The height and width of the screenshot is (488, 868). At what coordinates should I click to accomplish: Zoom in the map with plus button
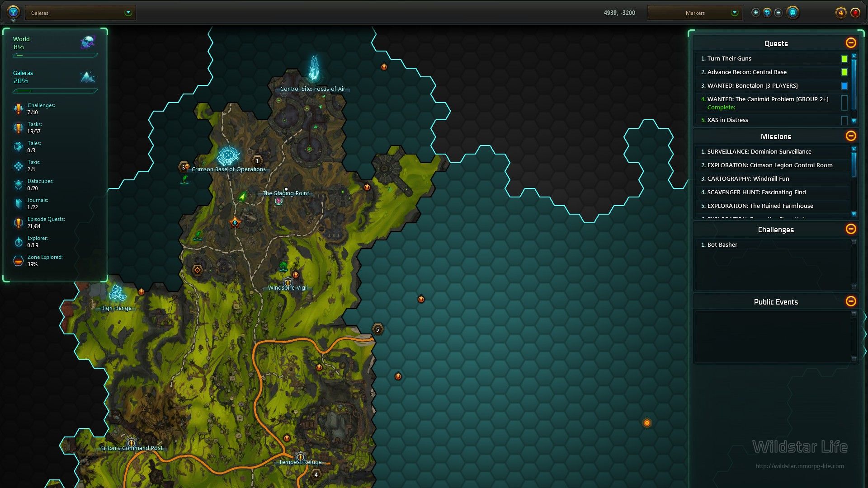pyautogui.click(x=755, y=13)
